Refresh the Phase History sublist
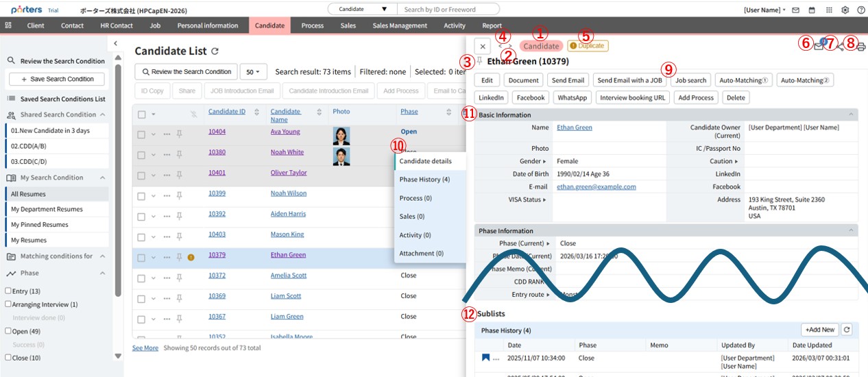Image resolution: width=868 pixels, height=377 pixels. tap(847, 330)
